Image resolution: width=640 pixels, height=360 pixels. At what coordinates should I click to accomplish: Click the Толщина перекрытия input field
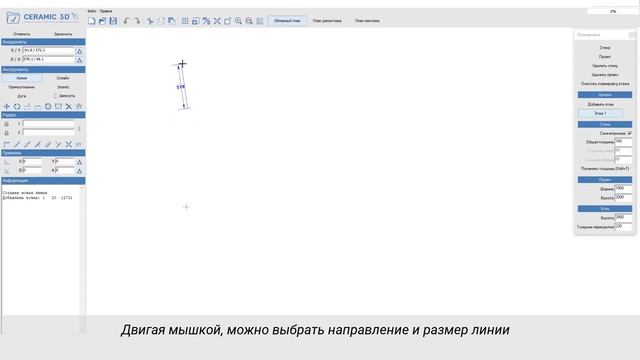coord(623,226)
